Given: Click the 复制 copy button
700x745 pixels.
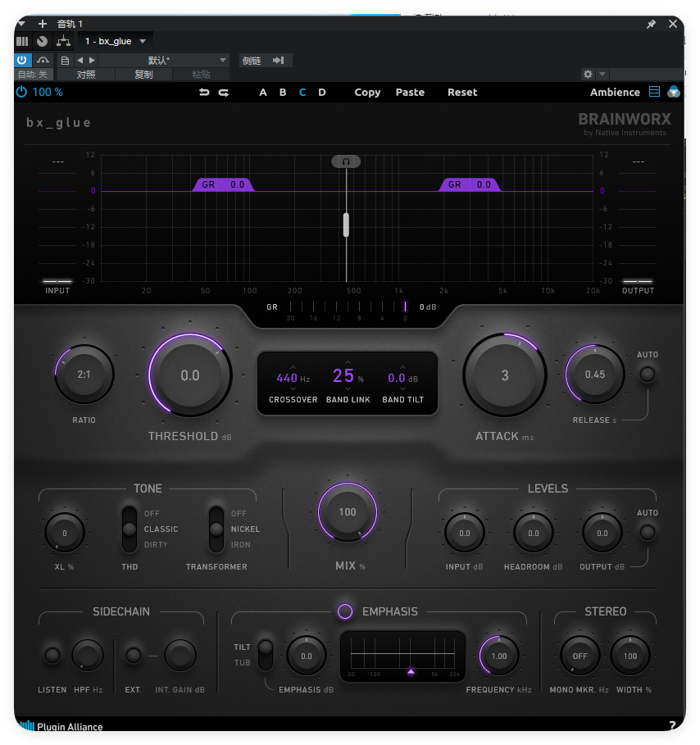Looking at the screenshot, I should coord(143,75).
